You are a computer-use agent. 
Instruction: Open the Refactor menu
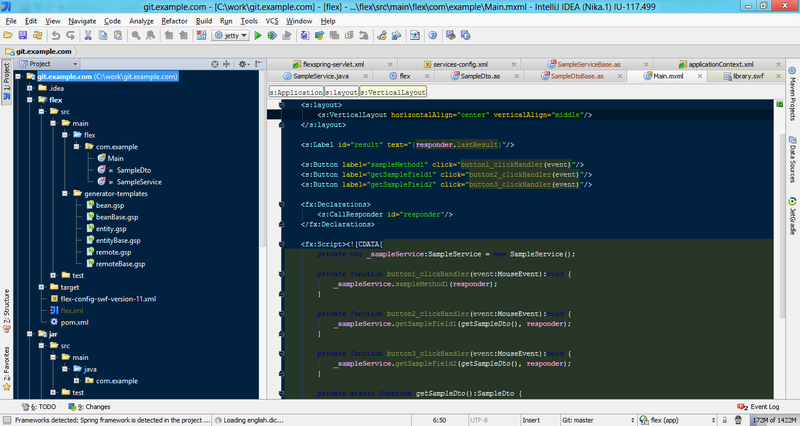(174, 21)
